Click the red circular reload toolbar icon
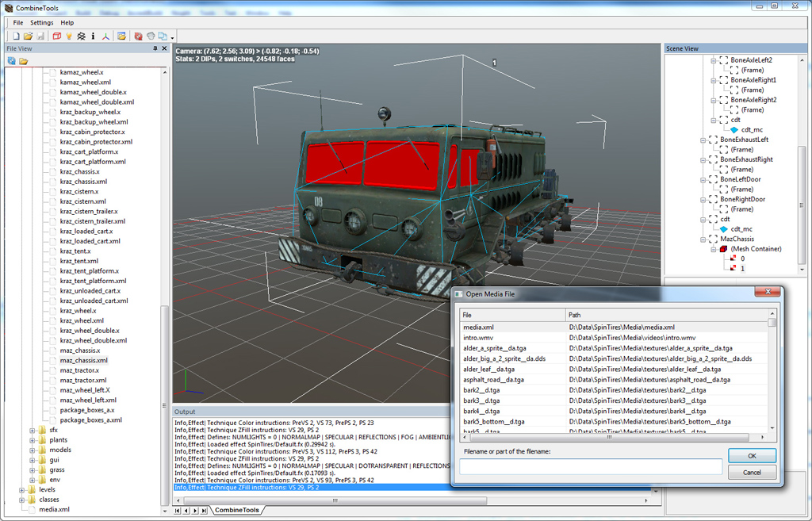Screen dimensions: 812x521 tap(138, 36)
